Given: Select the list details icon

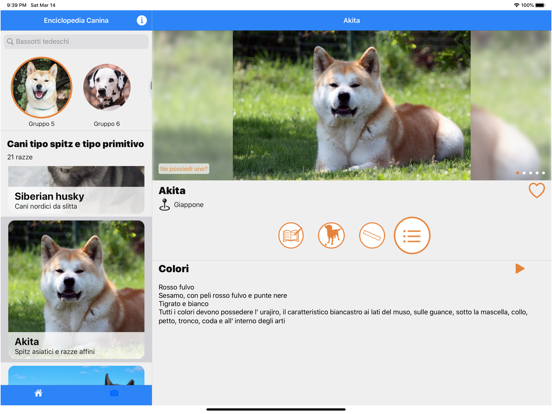Looking at the screenshot, I should [x=412, y=236].
